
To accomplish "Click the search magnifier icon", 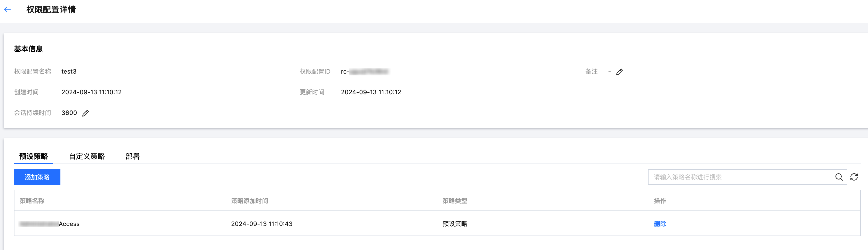I will (839, 177).
